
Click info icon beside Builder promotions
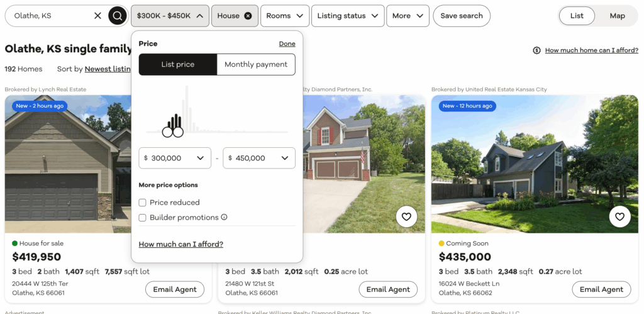coord(225,217)
